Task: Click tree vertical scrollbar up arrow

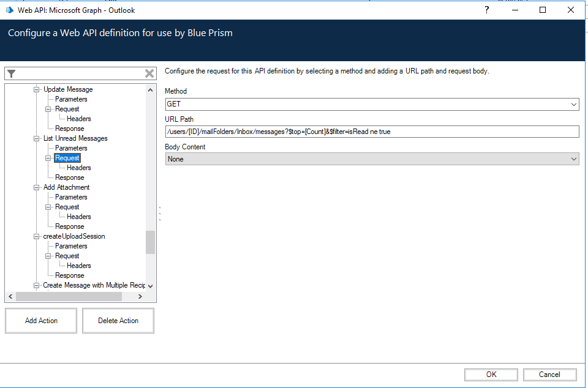Action: point(151,90)
